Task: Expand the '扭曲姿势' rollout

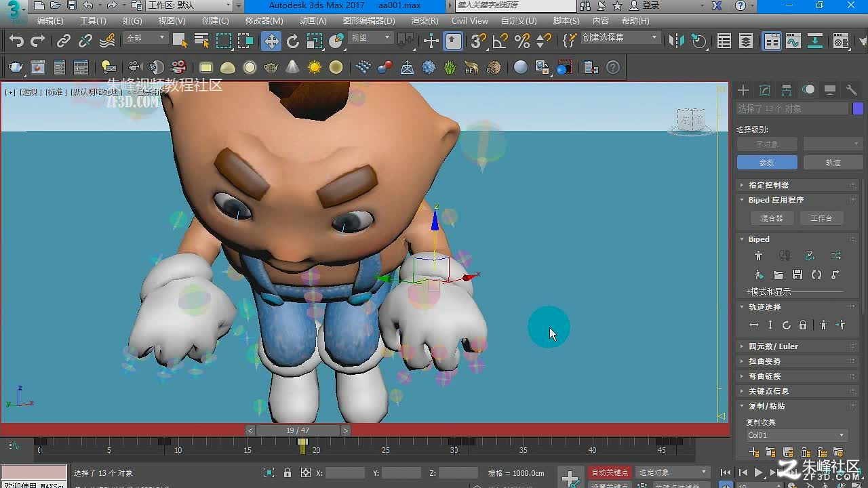Action: [797, 361]
